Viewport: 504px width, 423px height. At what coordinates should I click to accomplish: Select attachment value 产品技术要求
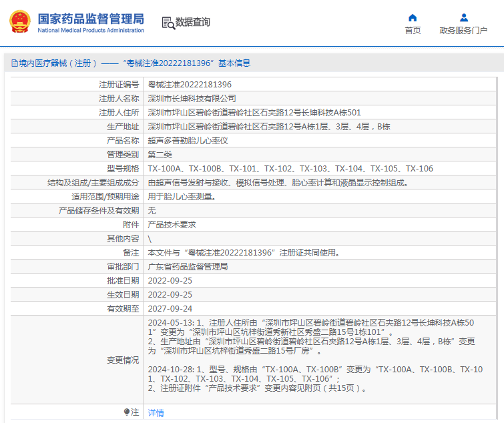[172, 225]
